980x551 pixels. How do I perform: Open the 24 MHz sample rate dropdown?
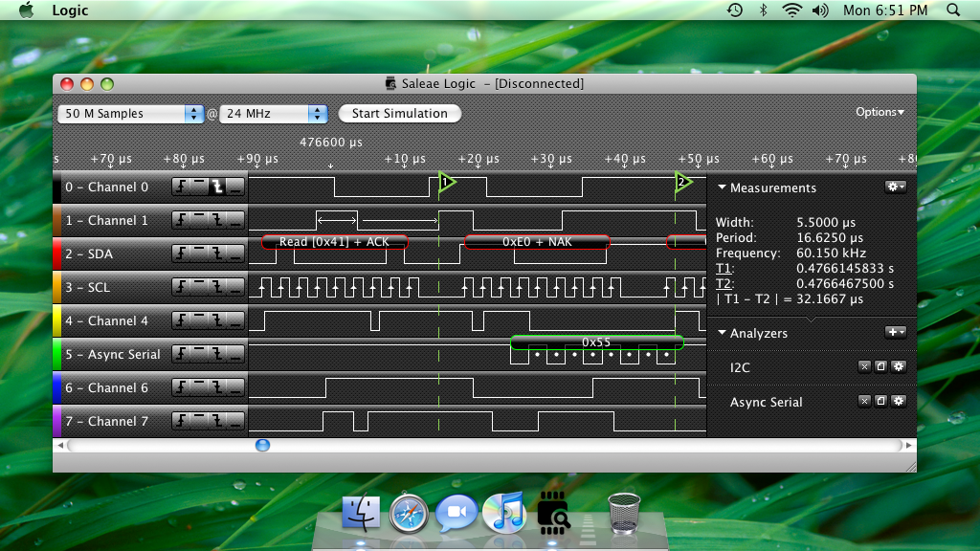(x=274, y=114)
